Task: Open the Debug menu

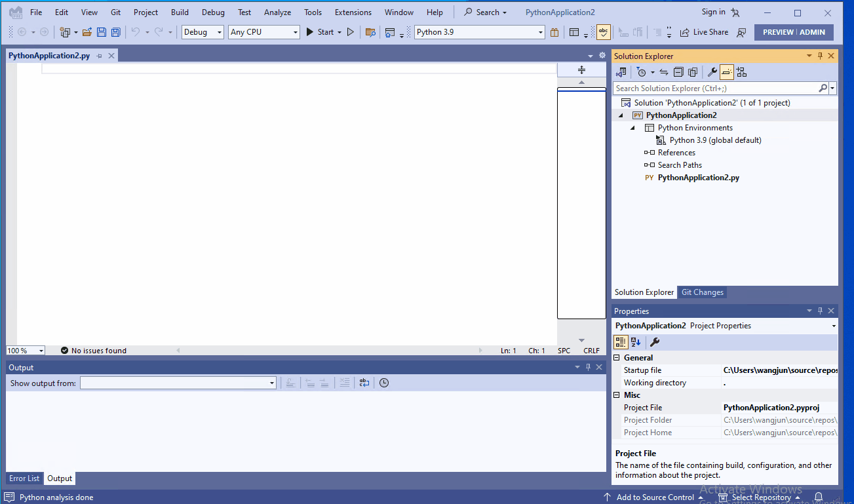Action: [213, 11]
